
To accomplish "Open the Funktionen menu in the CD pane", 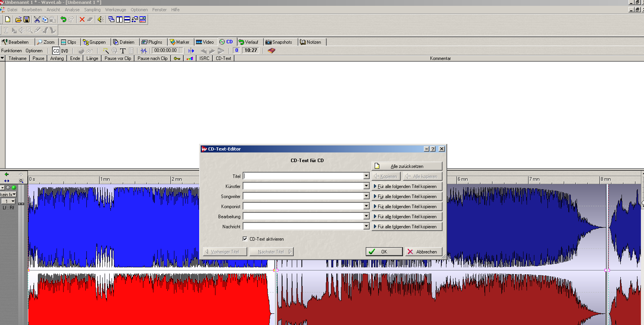I will (12, 51).
